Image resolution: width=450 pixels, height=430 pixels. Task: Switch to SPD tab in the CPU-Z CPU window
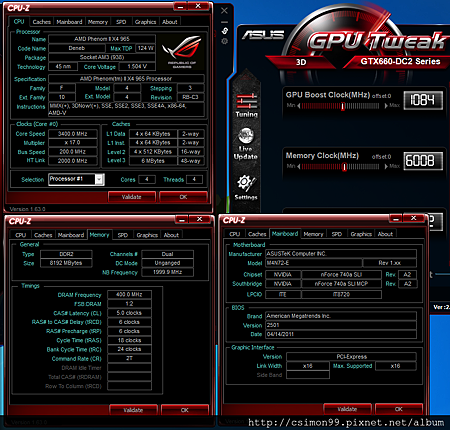tap(121, 22)
